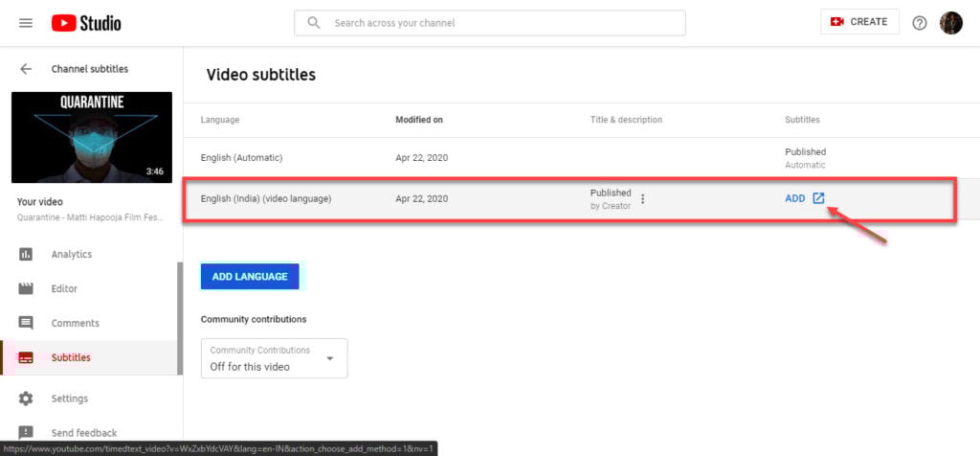
Task: Click the Settings gear icon
Action: coord(26,399)
